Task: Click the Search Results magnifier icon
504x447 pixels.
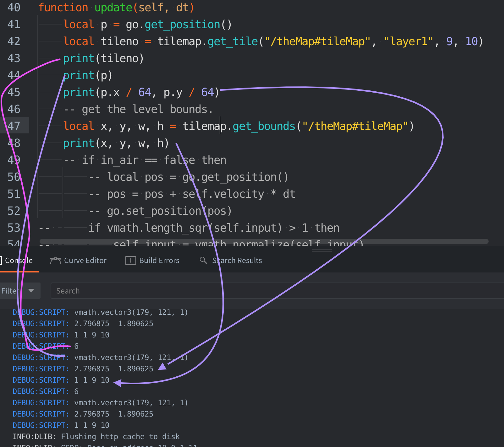Action: tap(203, 261)
